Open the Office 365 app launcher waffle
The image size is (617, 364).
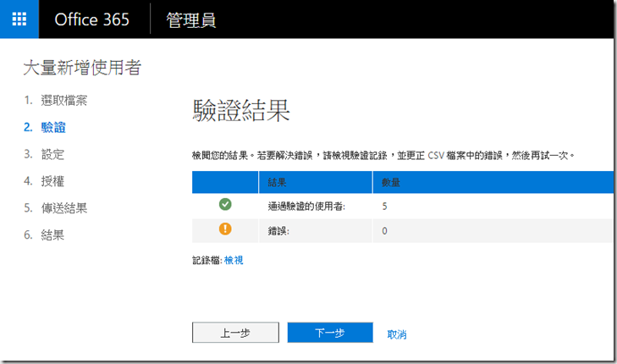point(19,19)
